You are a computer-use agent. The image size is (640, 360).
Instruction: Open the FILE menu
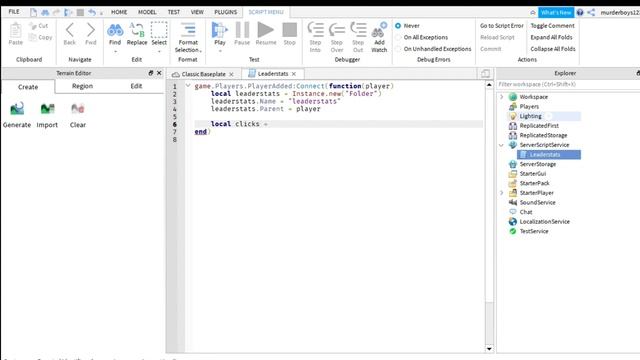point(14,12)
